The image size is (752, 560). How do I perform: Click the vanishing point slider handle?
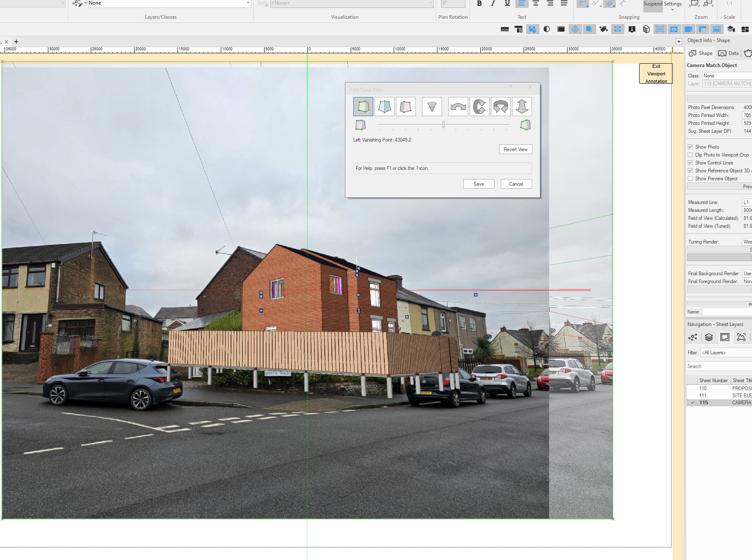pos(443,124)
